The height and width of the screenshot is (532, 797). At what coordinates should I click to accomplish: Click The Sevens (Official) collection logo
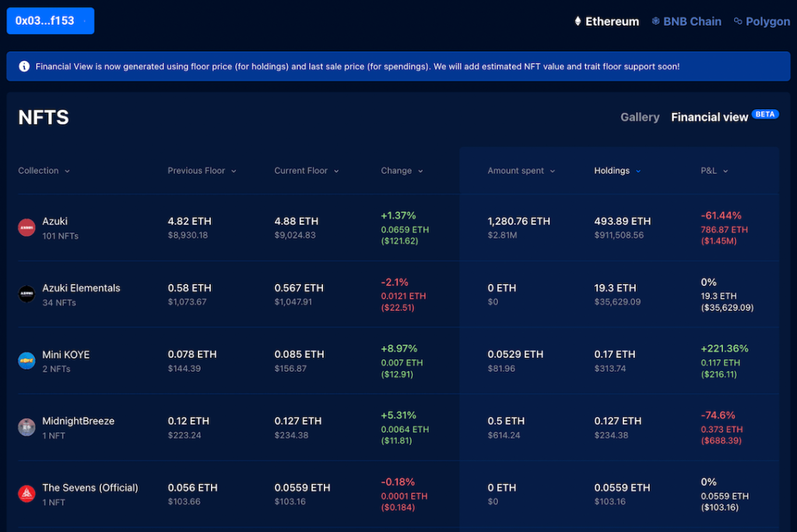pos(26,493)
